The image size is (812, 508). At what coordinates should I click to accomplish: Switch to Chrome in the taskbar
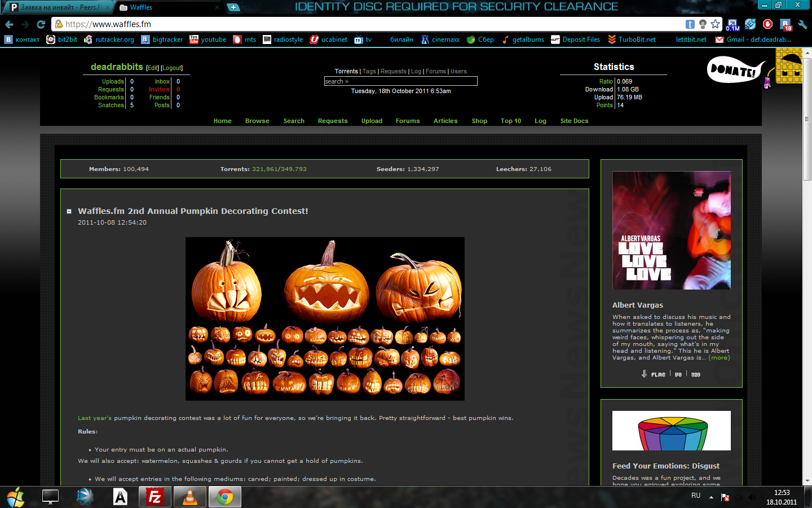tap(225, 497)
